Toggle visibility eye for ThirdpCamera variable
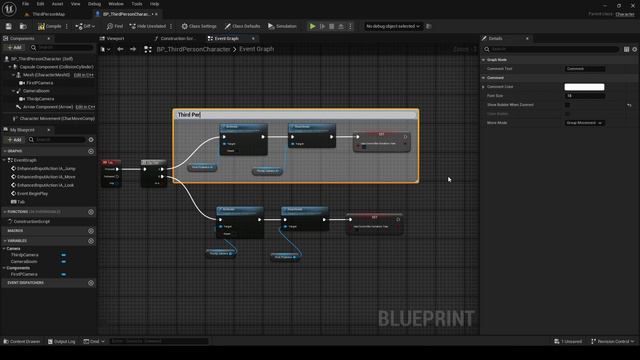The image size is (640, 360). click(x=64, y=255)
